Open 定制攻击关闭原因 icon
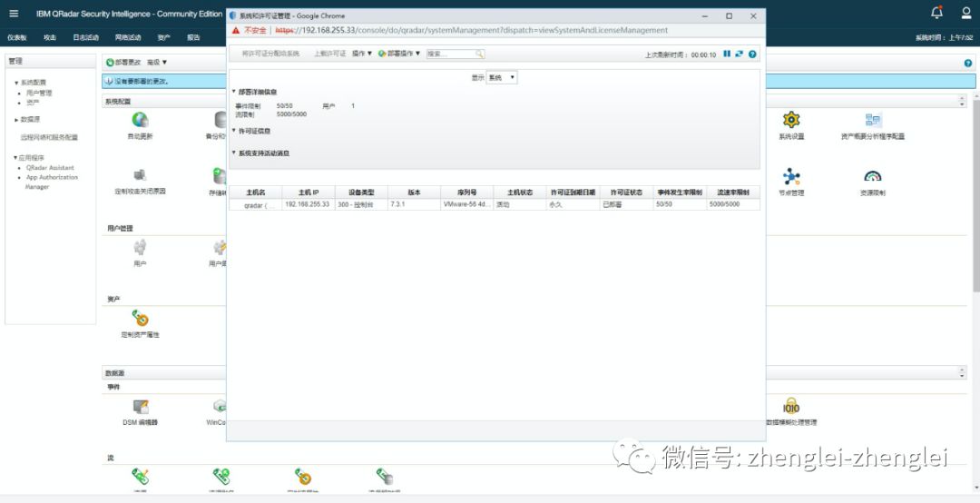The image size is (980, 503). (140, 175)
